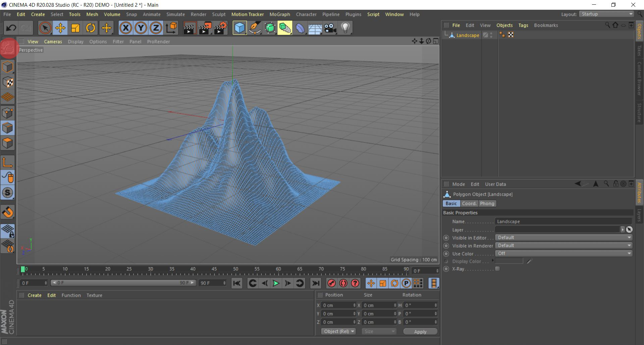Add a Cube primitive object
644x345 pixels.
(239, 28)
